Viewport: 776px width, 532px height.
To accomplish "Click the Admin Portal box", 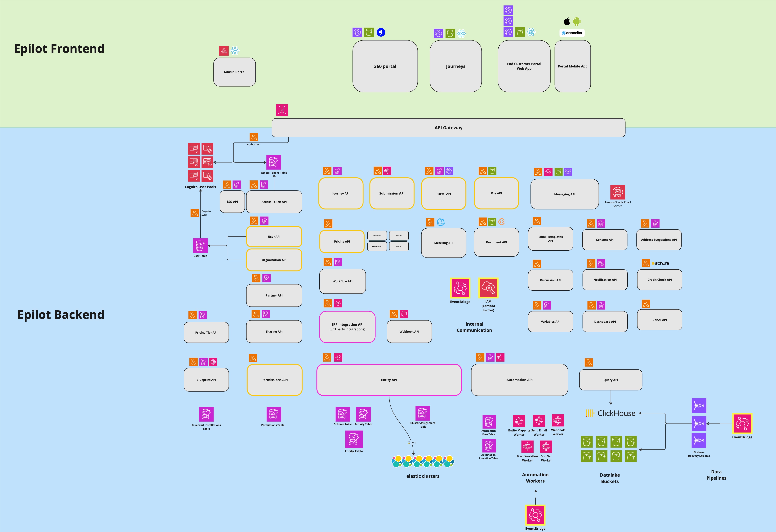I will (234, 72).
